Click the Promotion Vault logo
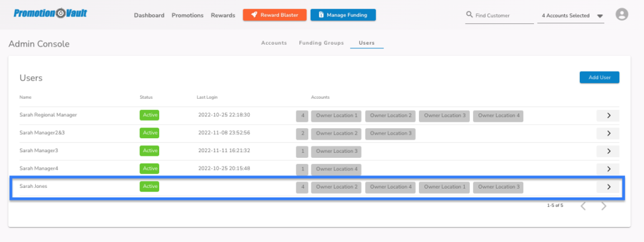644x242 pixels. point(50,13)
